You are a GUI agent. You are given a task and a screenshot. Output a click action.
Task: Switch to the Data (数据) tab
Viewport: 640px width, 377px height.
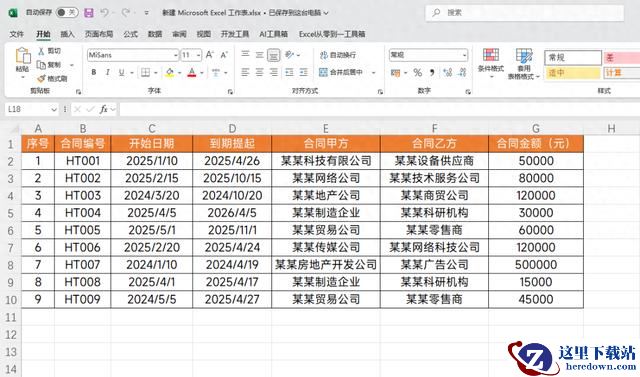(x=155, y=34)
